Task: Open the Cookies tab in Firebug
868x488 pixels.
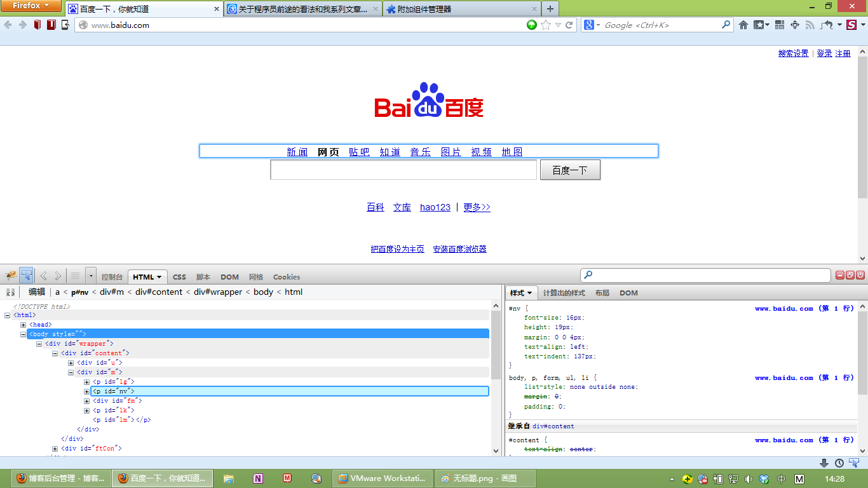Action: (x=287, y=277)
